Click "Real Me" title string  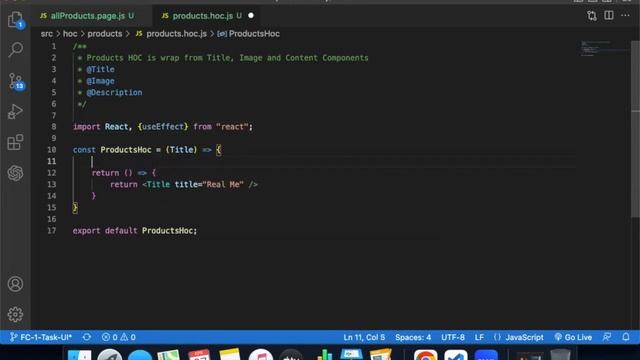coord(223,184)
